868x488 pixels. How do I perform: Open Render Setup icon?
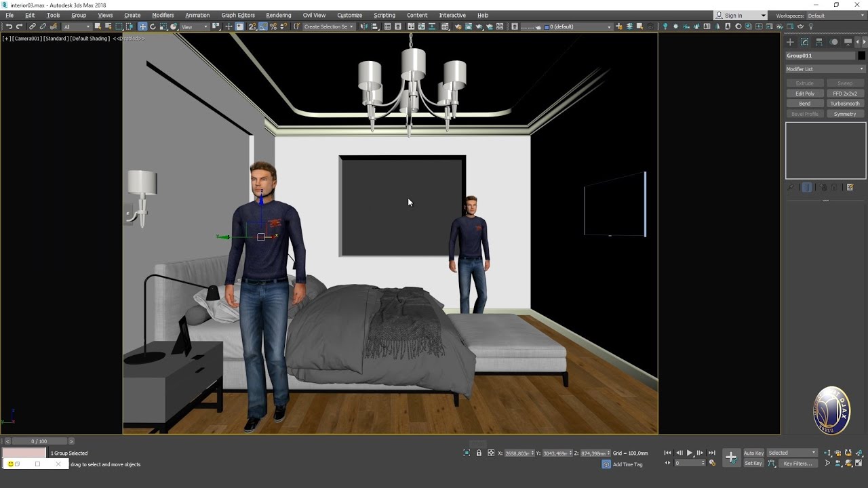[458, 26]
